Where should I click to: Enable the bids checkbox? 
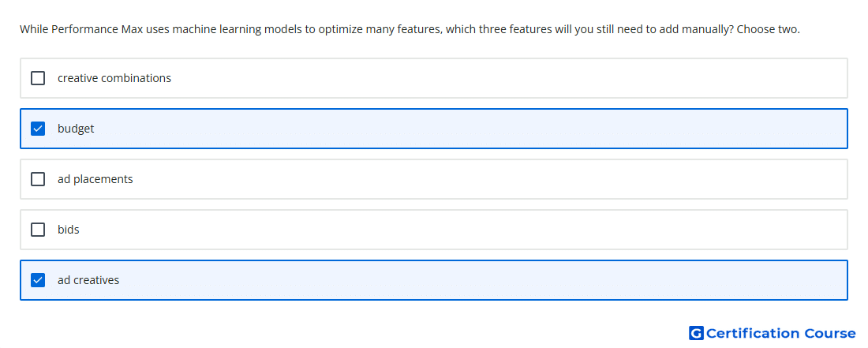tap(38, 230)
